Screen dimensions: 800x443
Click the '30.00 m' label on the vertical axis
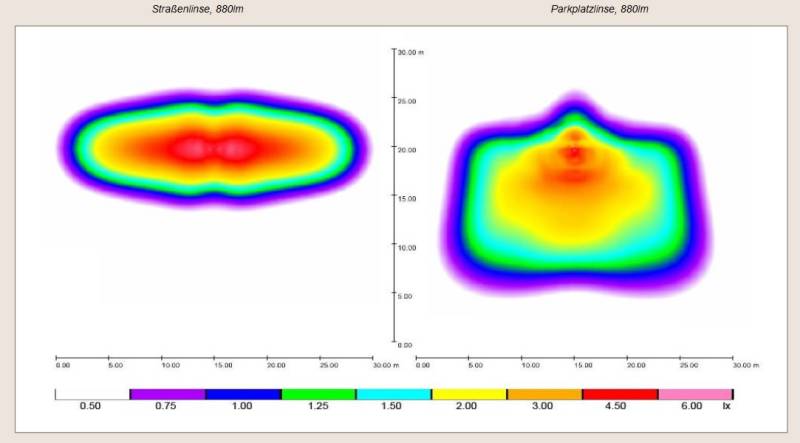coord(412,52)
